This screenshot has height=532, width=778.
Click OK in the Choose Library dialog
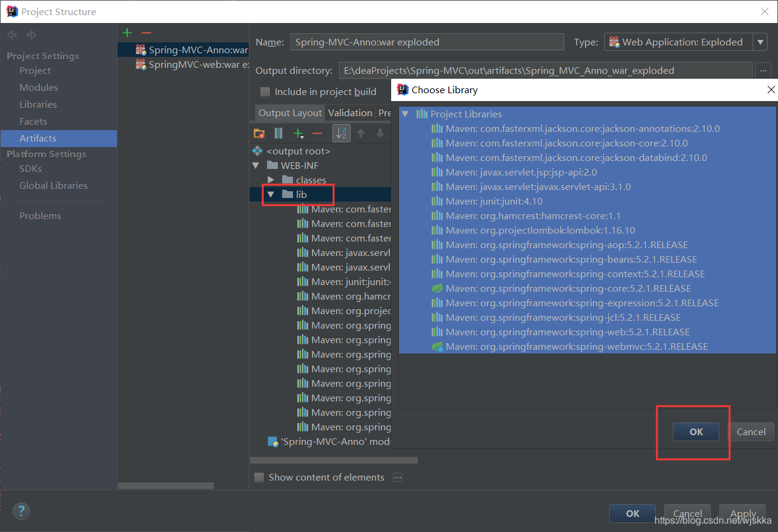coord(696,432)
